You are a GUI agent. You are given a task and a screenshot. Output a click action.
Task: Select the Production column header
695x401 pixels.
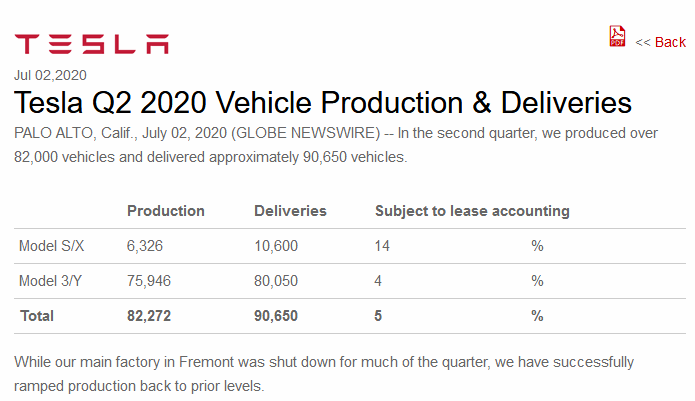tap(166, 211)
